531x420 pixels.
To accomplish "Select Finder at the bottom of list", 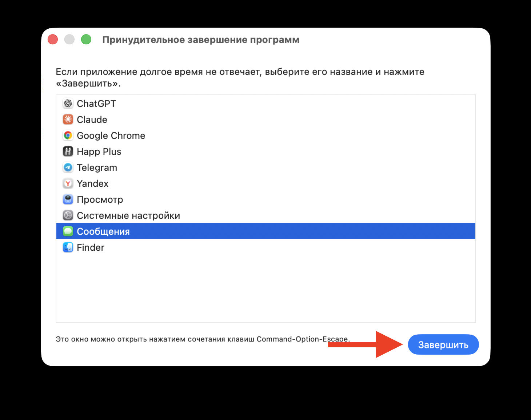I will click(x=90, y=247).
